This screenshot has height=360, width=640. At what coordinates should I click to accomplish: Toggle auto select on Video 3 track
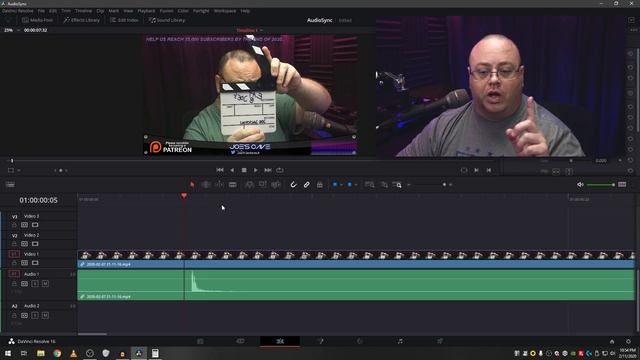(x=24, y=225)
